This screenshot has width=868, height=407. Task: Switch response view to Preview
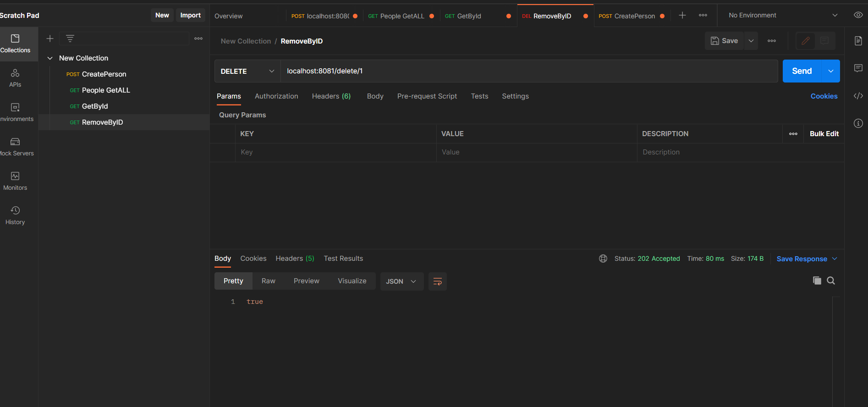(307, 281)
